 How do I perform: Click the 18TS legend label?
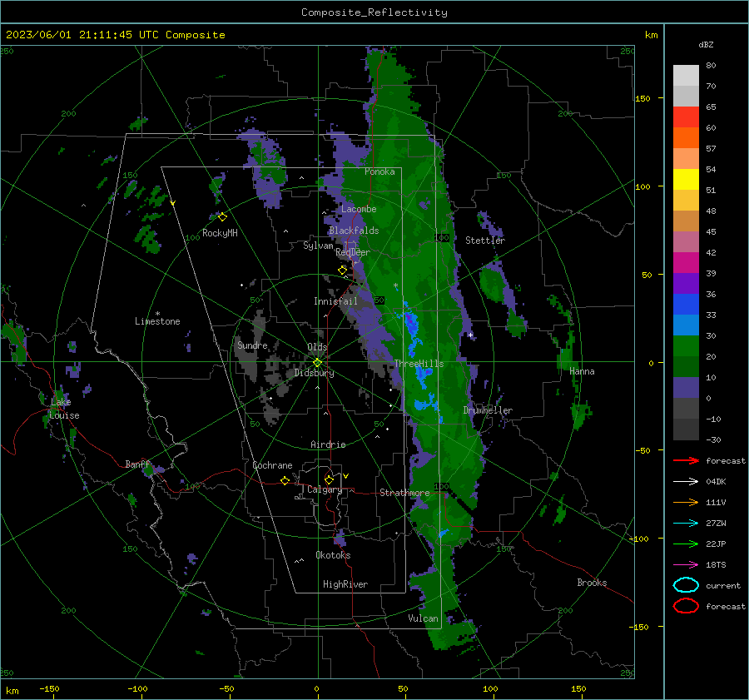tap(716, 565)
